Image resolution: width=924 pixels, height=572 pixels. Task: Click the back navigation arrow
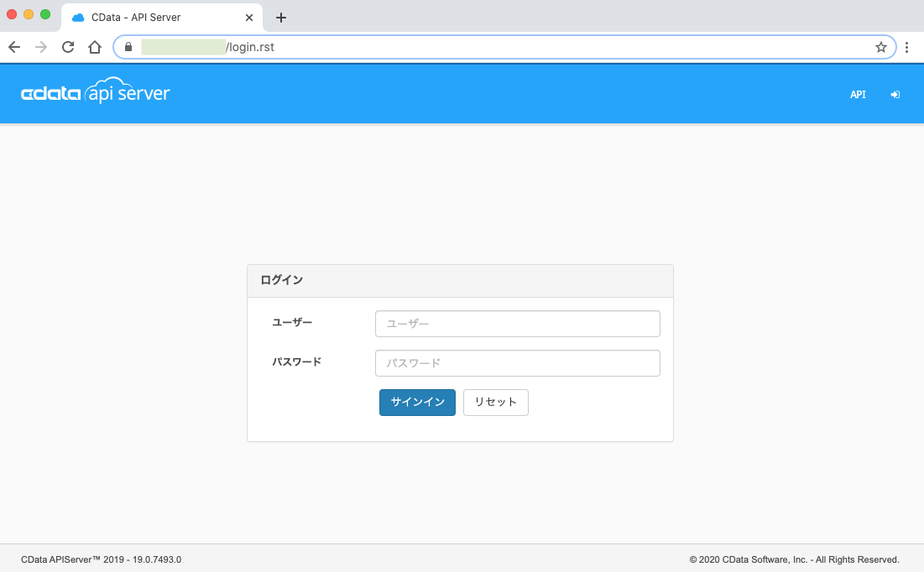13,47
